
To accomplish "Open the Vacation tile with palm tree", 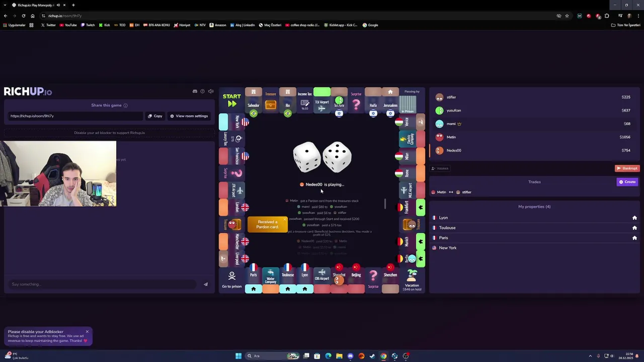I will tap(412, 280).
